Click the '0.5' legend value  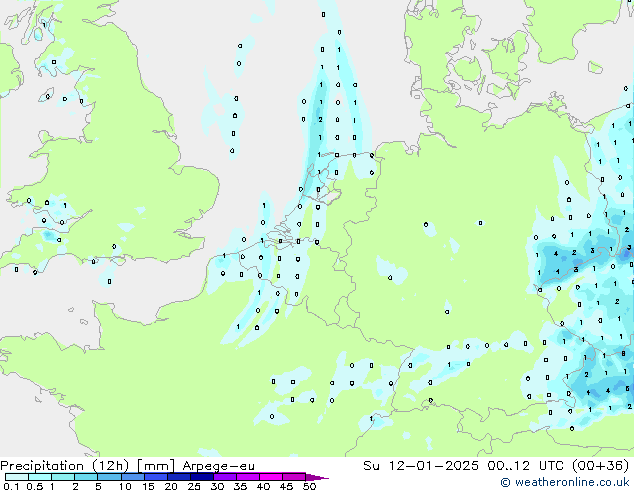point(34,486)
